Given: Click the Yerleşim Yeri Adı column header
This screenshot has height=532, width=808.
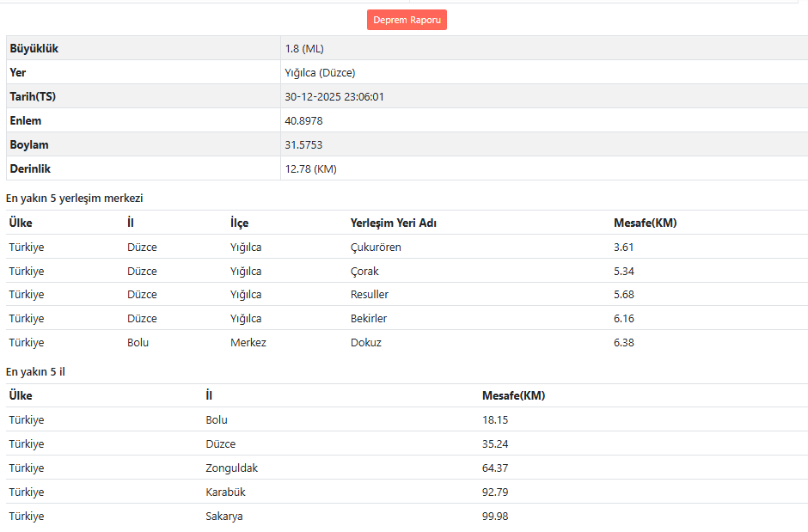Looking at the screenshot, I should [x=394, y=223].
